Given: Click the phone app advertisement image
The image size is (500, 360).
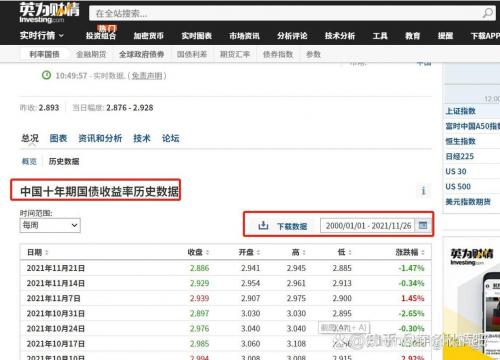Looking at the screenshot, I should point(472,300).
